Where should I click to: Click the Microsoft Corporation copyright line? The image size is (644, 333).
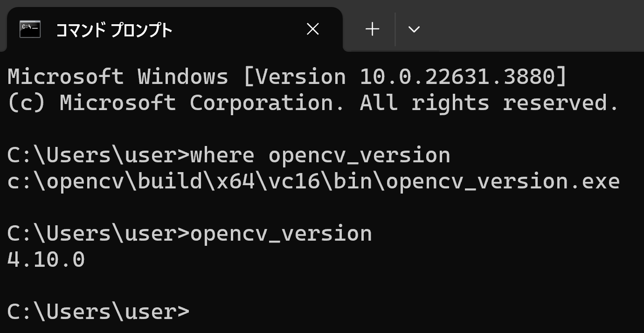click(313, 103)
